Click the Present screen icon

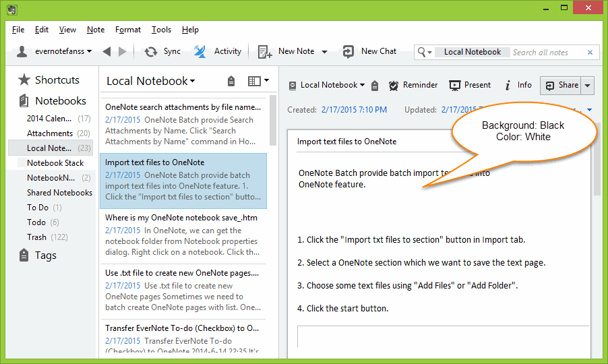tap(454, 86)
